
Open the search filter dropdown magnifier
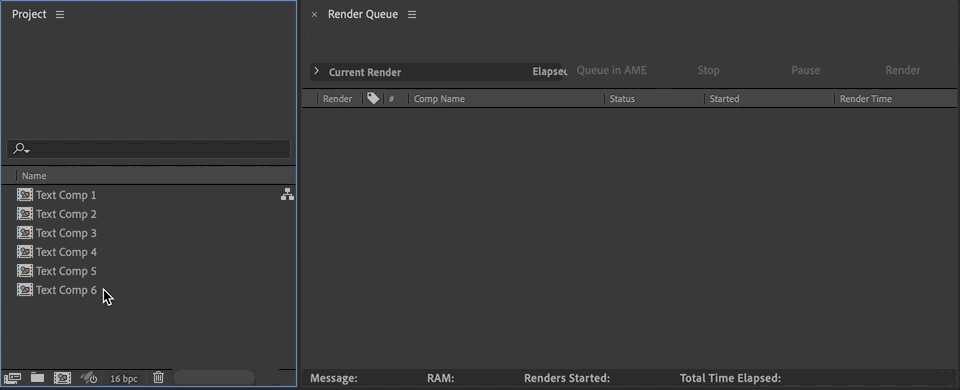[21, 149]
